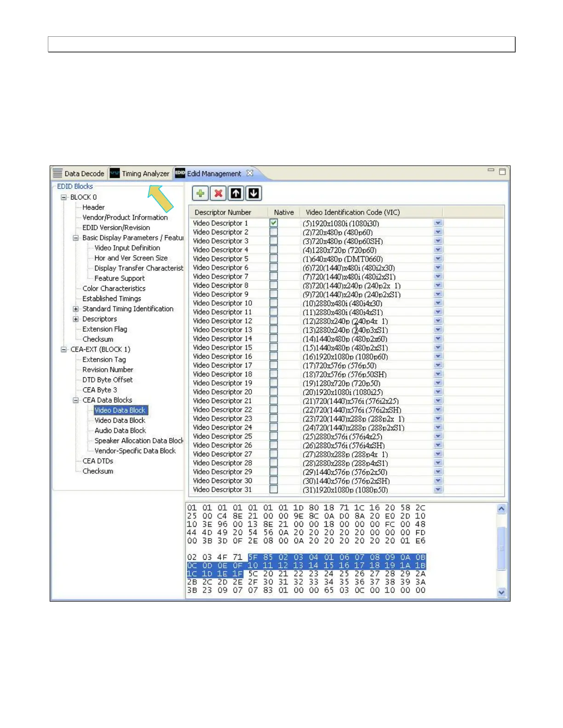The width and height of the screenshot is (563, 728).
Task: Click hex viewer scrollbar down arrow
Action: [501, 592]
